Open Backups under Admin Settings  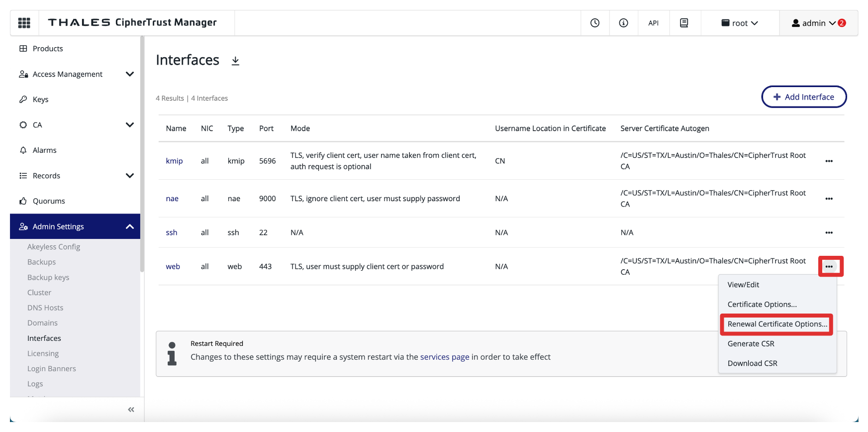point(42,262)
